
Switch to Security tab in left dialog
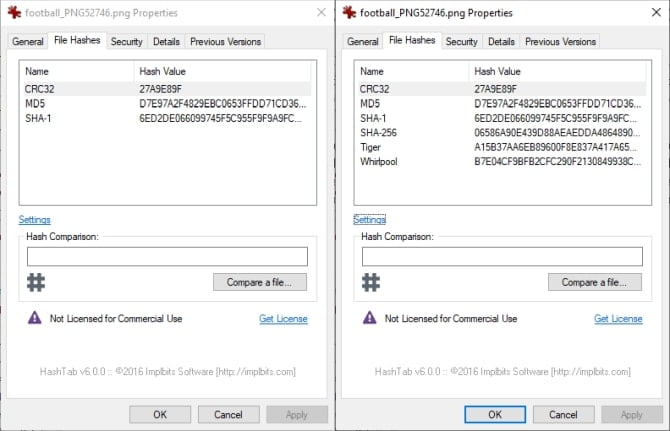click(127, 42)
